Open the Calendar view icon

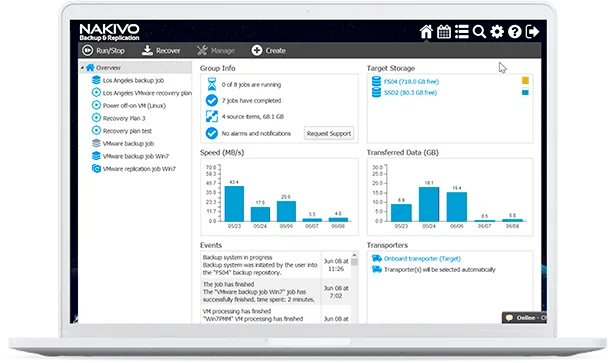click(444, 31)
